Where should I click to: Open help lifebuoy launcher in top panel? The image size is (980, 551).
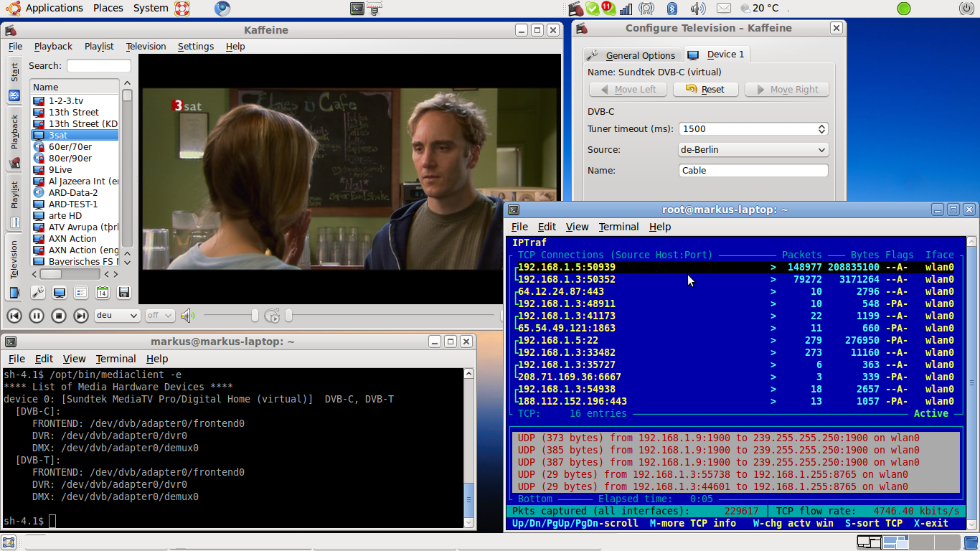tap(182, 9)
